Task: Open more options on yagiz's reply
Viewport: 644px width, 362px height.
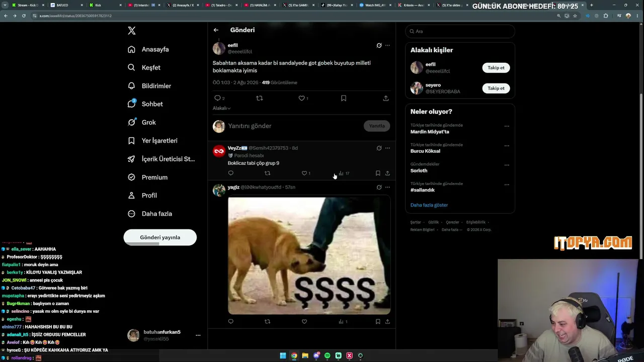Action: click(x=387, y=187)
